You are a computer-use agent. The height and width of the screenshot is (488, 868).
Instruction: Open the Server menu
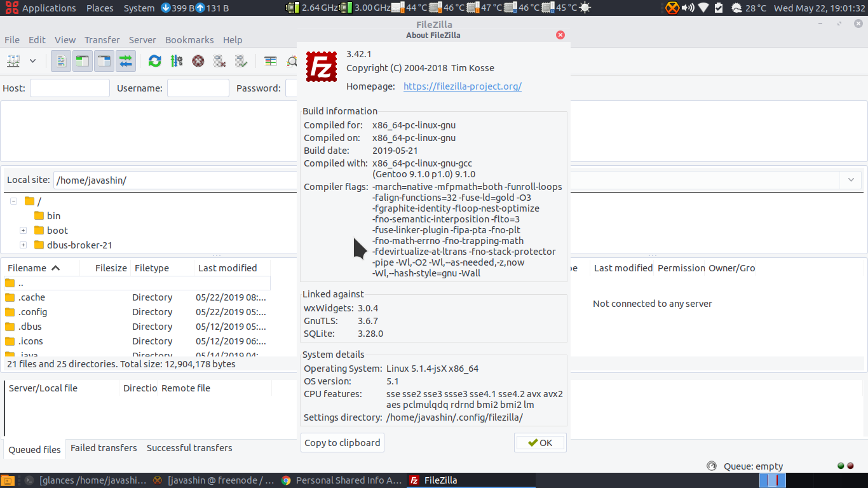coord(142,39)
